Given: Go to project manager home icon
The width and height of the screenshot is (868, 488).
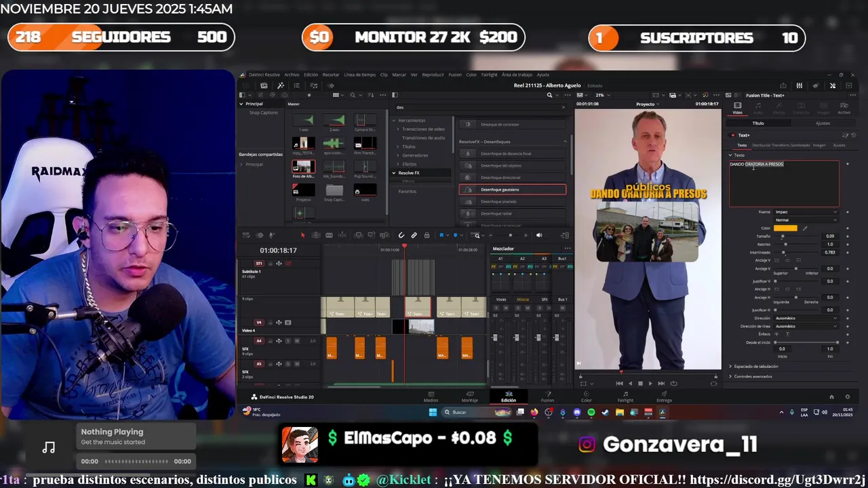Looking at the screenshot, I should 832,397.
